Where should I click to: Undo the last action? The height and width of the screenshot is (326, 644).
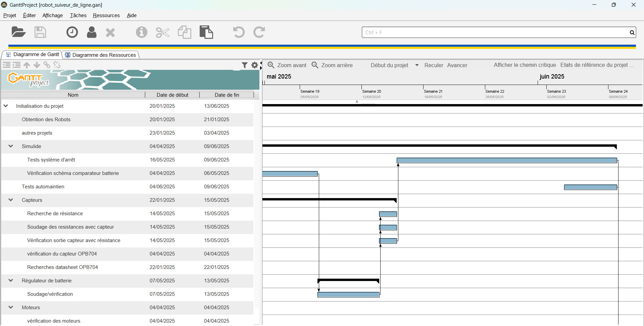tap(239, 32)
